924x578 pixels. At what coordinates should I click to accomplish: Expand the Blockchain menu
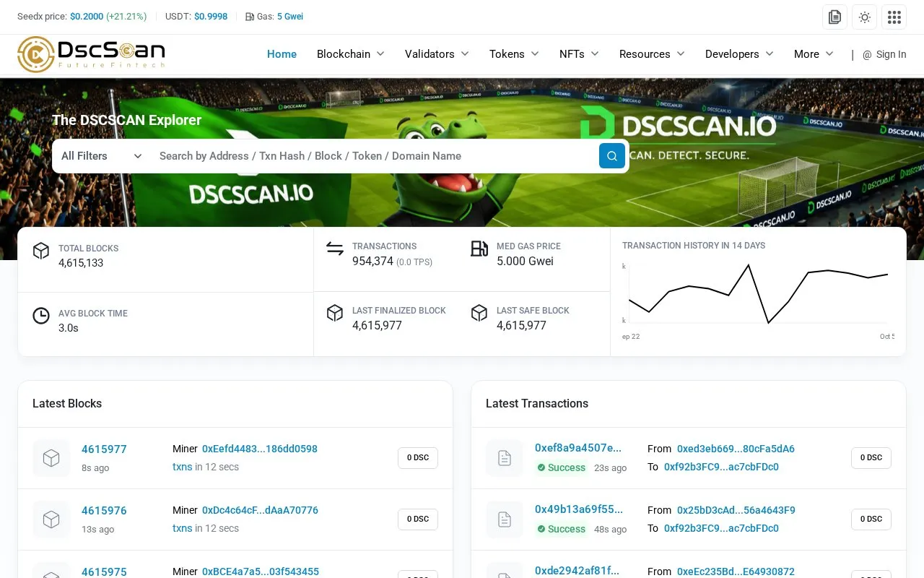pyautogui.click(x=350, y=54)
